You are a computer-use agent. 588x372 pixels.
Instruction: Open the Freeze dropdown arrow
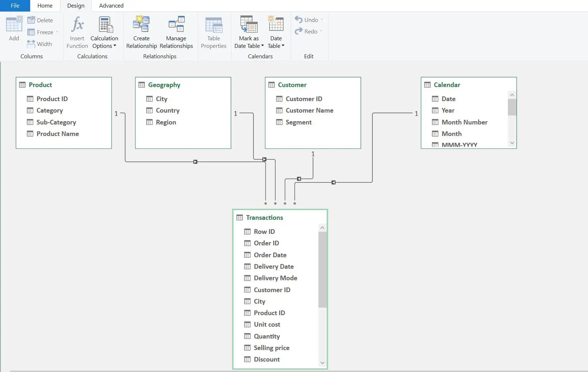(57, 32)
